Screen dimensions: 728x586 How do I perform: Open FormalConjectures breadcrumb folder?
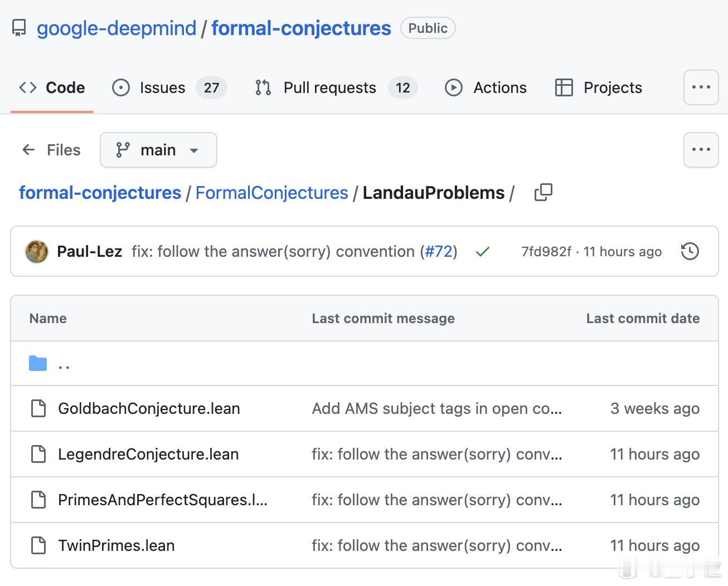click(271, 193)
